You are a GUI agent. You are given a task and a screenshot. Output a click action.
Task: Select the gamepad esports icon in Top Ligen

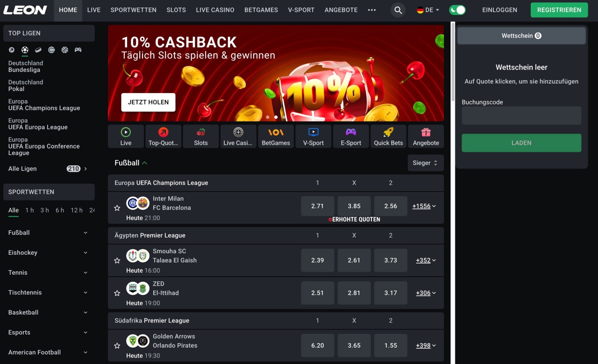78,50
